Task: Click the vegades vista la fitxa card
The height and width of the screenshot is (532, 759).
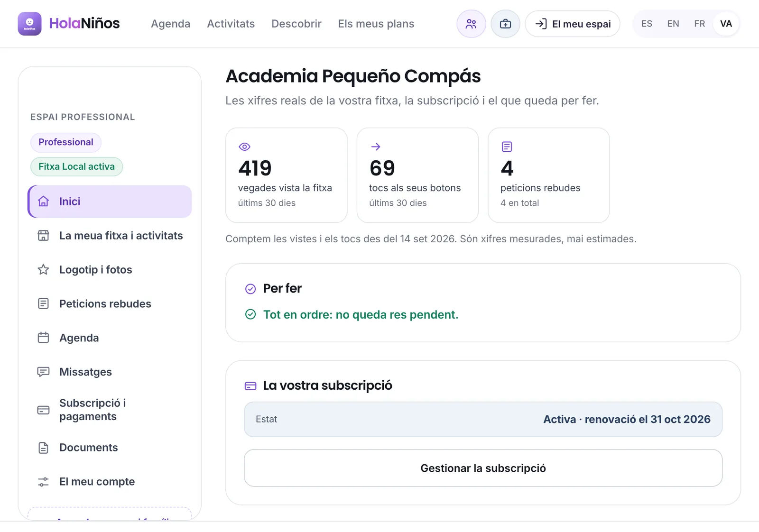Action: point(287,175)
